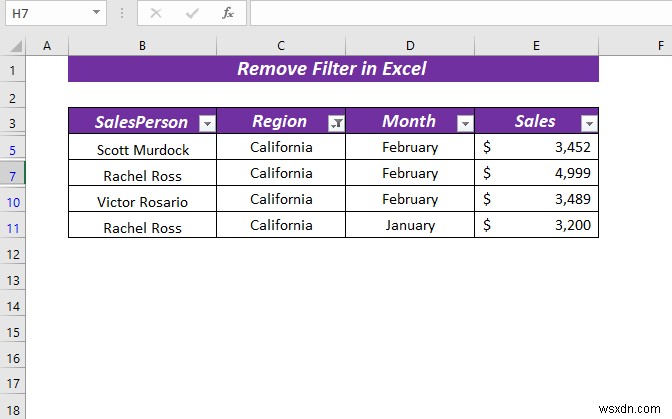
Task: Open the Region active filter button
Action: (x=336, y=124)
